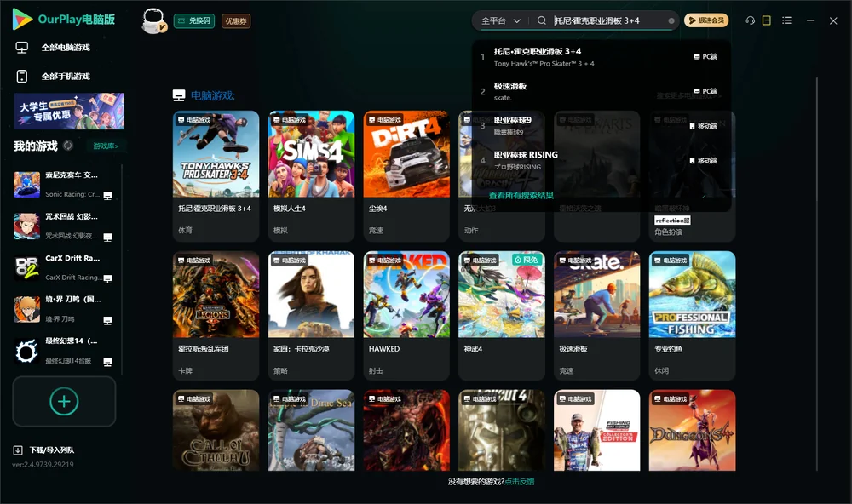Click the 限免 badge on 神武4 card

coord(526,261)
